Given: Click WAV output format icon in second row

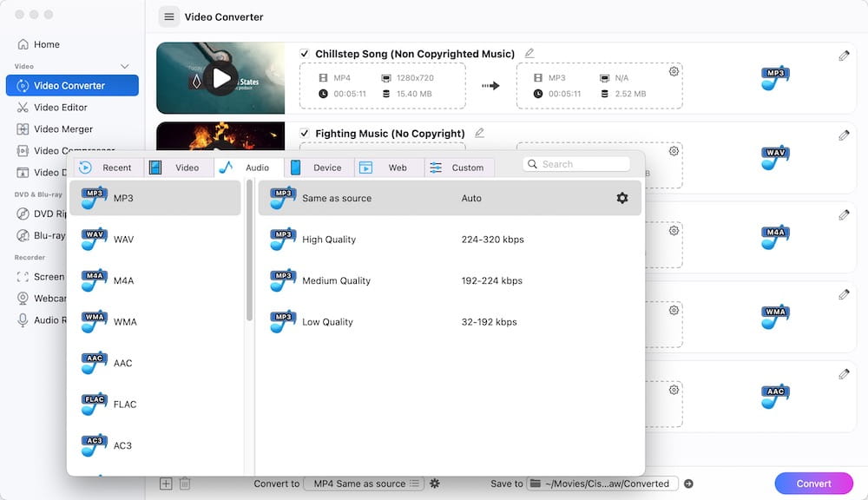Looking at the screenshot, I should tap(774, 158).
